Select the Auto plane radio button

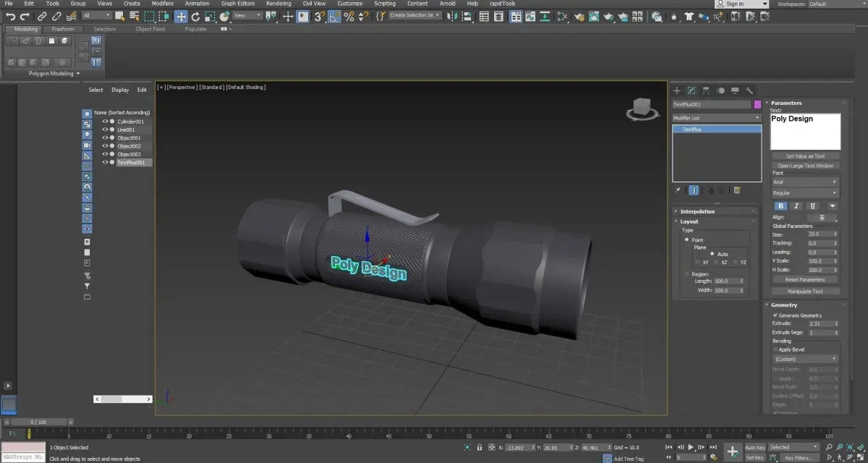(712, 254)
